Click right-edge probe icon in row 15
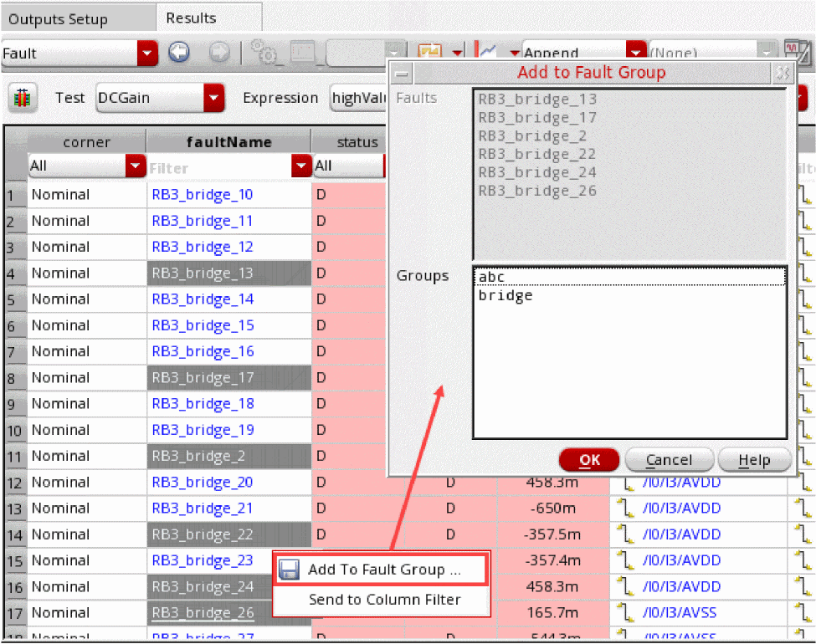The image size is (816, 644). click(804, 560)
